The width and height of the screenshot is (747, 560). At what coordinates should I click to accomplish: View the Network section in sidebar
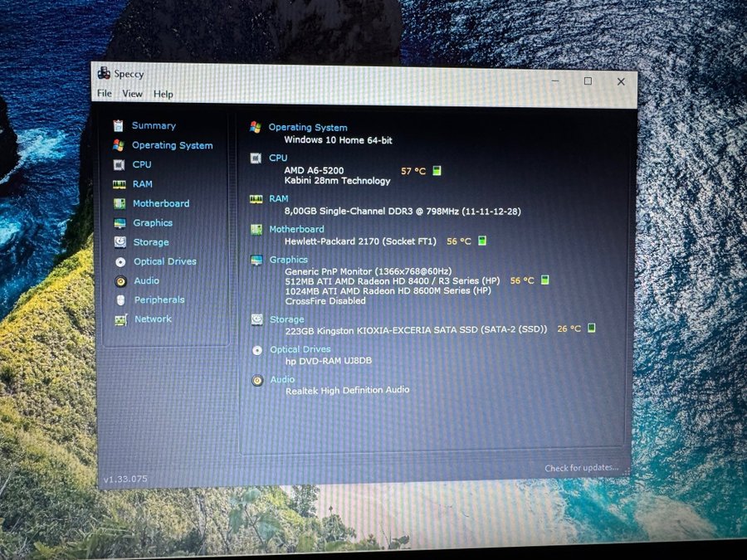pyautogui.click(x=153, y=319)
